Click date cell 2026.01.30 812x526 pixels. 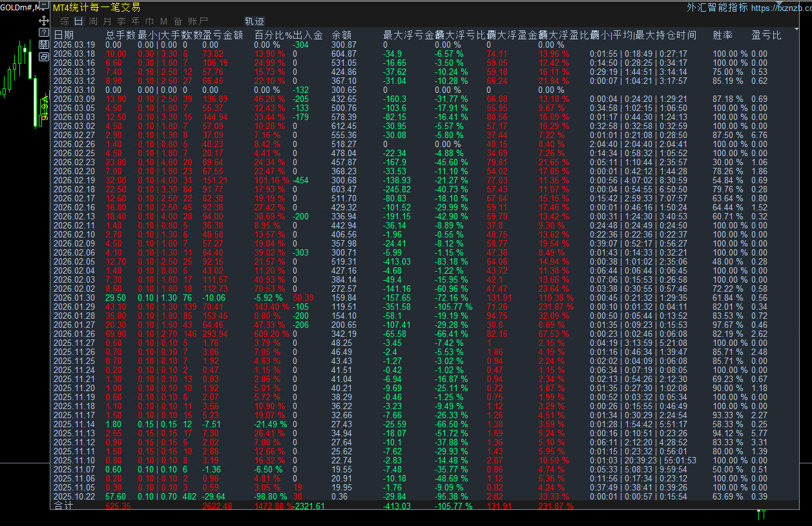click(74, 298)
